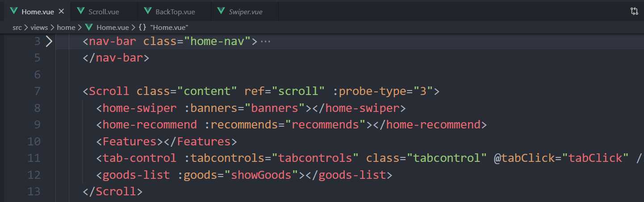Click the "Home.vue" symbol breadcrumb
Viewport: 644px width, 202px height.
point(169,27)
